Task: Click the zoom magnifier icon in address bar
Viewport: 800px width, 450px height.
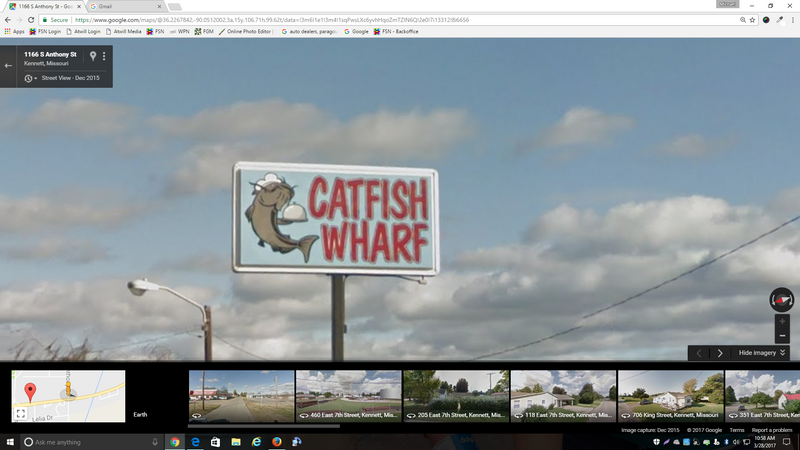Action: [x=743, y=20]
